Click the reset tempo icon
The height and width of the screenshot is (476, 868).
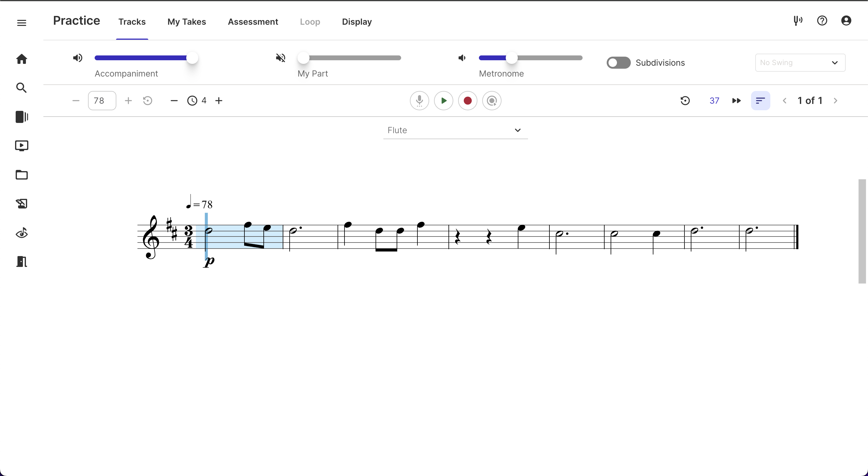pos(148,101)
